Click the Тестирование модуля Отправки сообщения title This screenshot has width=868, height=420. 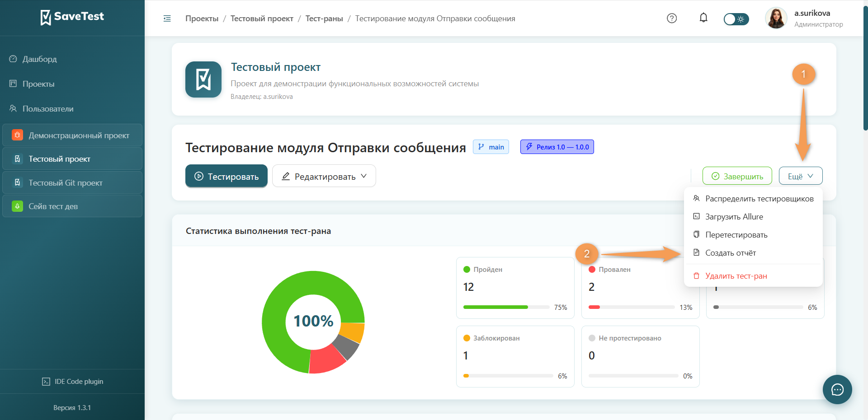click(x=325, y=148)
